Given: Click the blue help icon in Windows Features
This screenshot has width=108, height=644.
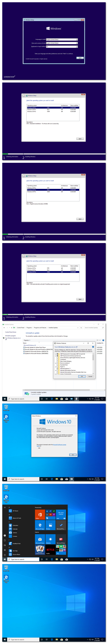Looking at the screenshot, I should 93,347.
